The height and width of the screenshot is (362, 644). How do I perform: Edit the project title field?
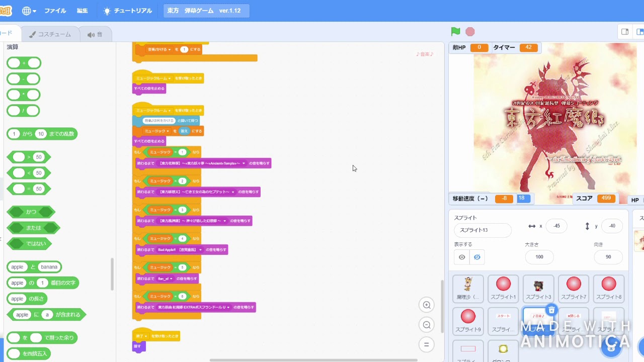(x=206, y=11)
